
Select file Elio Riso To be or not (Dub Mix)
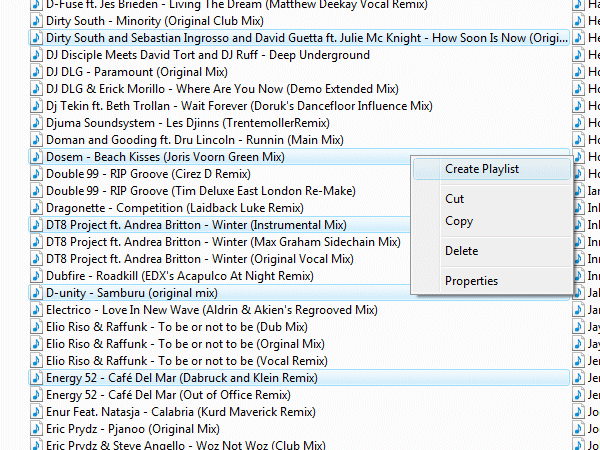pyautogui.click(x=177, y=327)
